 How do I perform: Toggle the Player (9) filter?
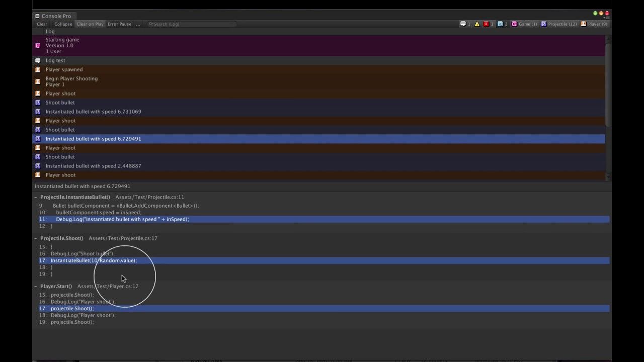(x=594, y=24)
